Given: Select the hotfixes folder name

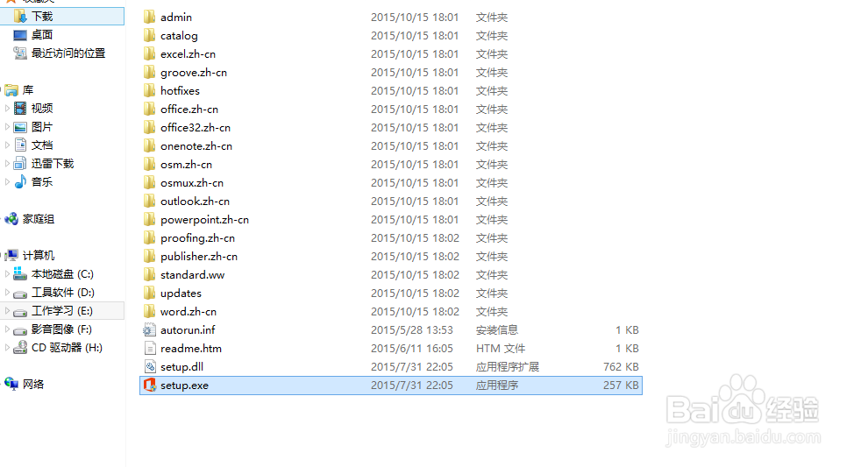Looking at the screenshot, I should coord(180,91).
